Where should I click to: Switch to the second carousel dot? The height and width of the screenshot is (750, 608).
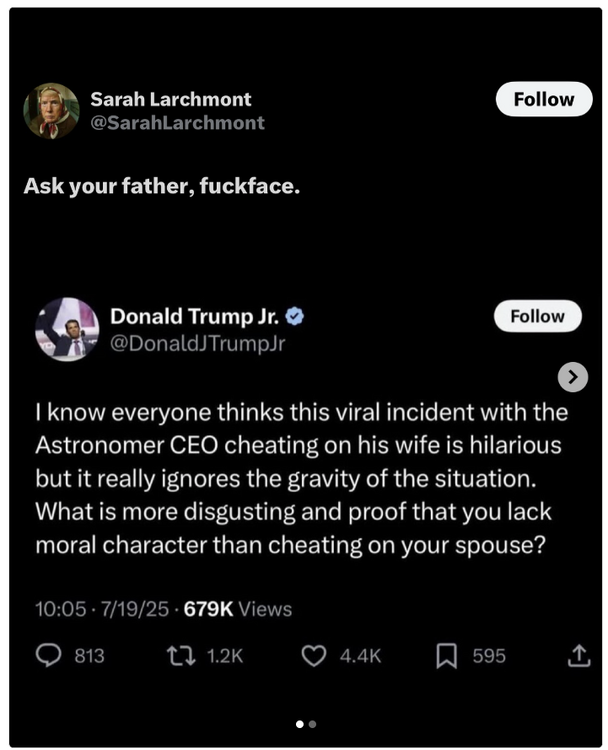[312, 723]
